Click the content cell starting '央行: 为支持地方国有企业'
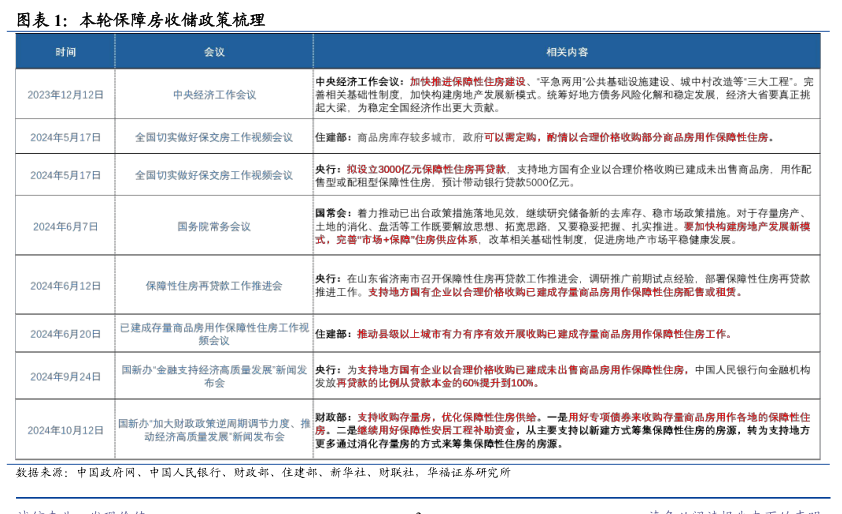The width and height of the screenshot is (842, 514). coord(567,376)
